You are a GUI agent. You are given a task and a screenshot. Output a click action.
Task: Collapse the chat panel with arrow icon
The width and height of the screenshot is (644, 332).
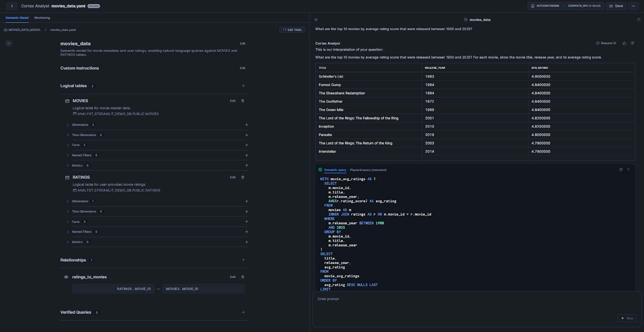pyautogui.click(x=316, y=20)
